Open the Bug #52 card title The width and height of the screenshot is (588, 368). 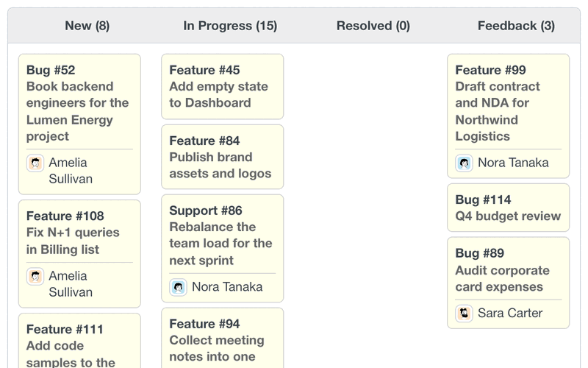pyautogui.click(x=51, y=70)
